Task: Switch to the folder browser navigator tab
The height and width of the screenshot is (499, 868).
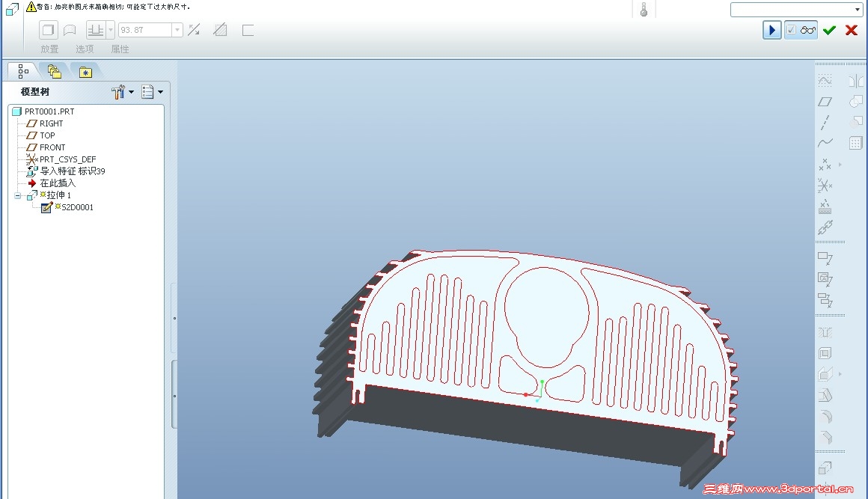Action: [54, 71]
